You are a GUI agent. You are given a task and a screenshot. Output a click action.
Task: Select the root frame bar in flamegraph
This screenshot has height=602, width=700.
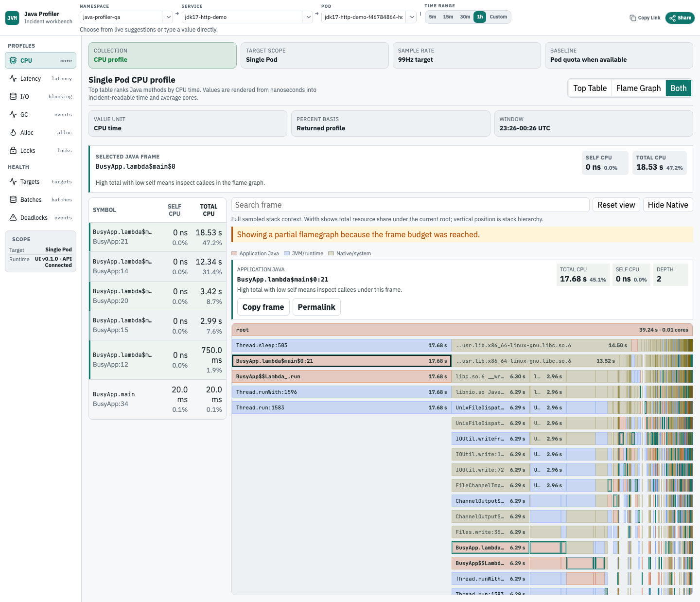[462, 330]
